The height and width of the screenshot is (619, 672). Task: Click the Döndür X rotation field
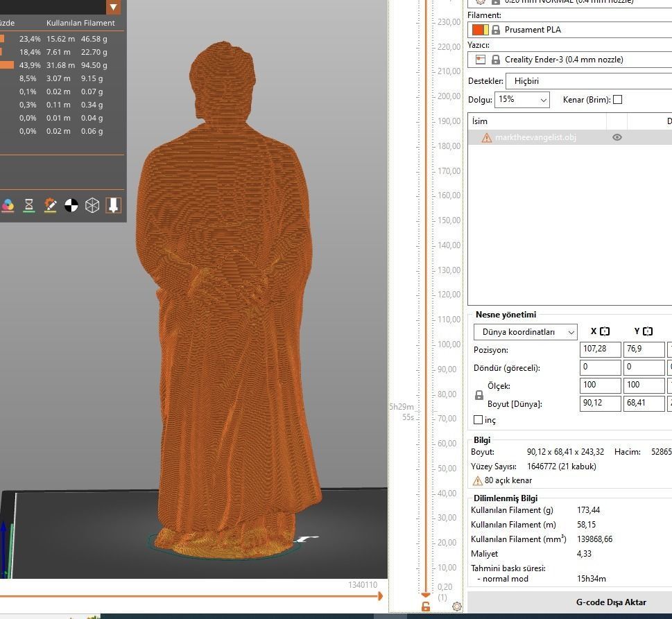tap(601, 367)
